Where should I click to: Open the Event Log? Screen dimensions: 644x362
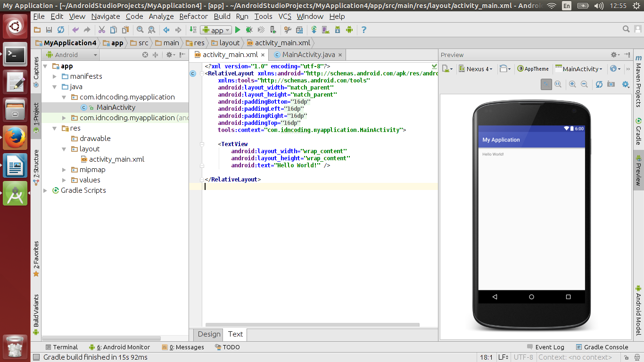coord(545,347)
